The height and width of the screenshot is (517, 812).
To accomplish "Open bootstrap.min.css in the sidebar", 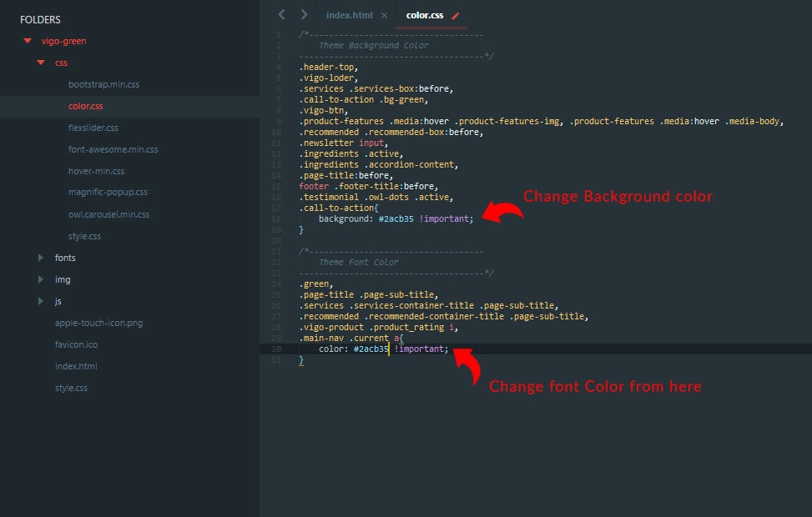I will (103, 84).
